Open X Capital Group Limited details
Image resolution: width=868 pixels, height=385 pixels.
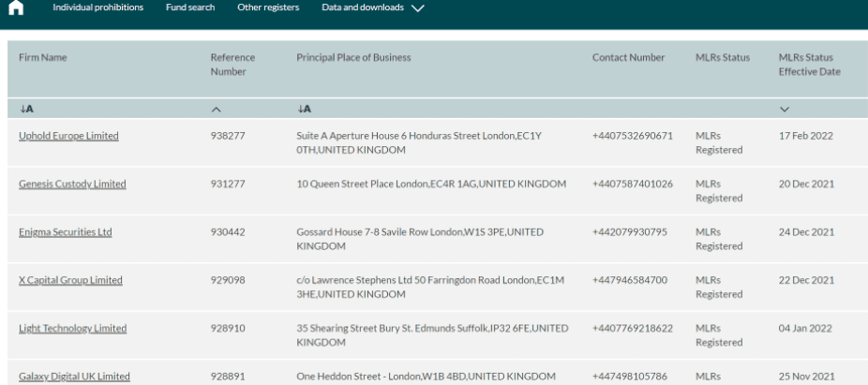(x=70, y=280)
